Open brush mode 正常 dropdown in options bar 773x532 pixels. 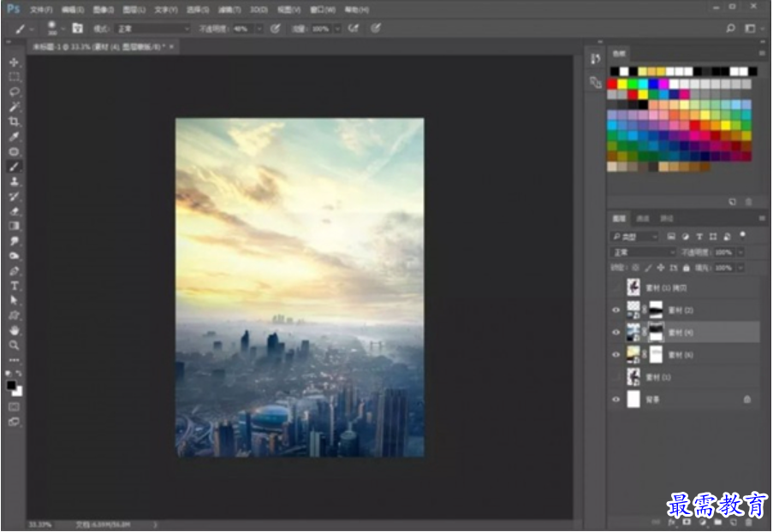(153, 28)
